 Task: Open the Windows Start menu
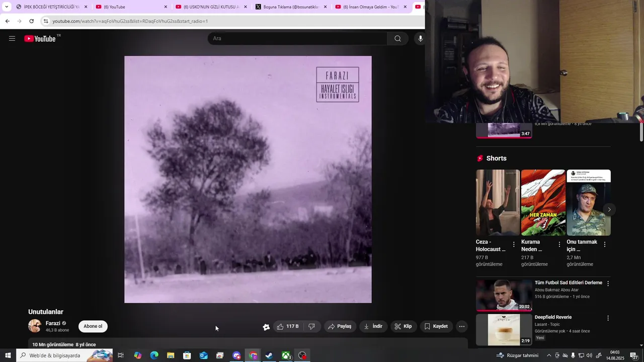click(x=8, y=355)
